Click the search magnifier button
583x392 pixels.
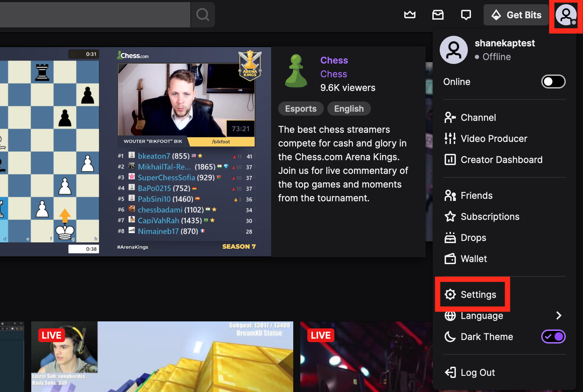coord(203,15)
